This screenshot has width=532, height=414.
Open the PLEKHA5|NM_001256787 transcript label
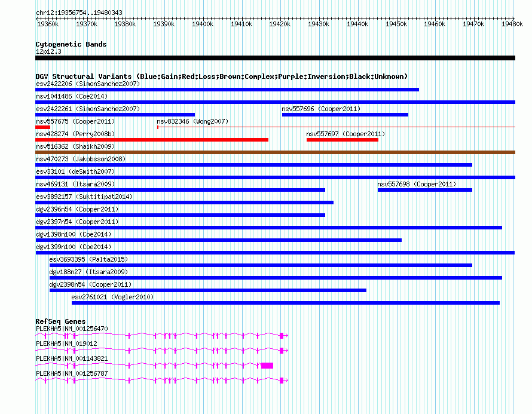pos(72,373)
